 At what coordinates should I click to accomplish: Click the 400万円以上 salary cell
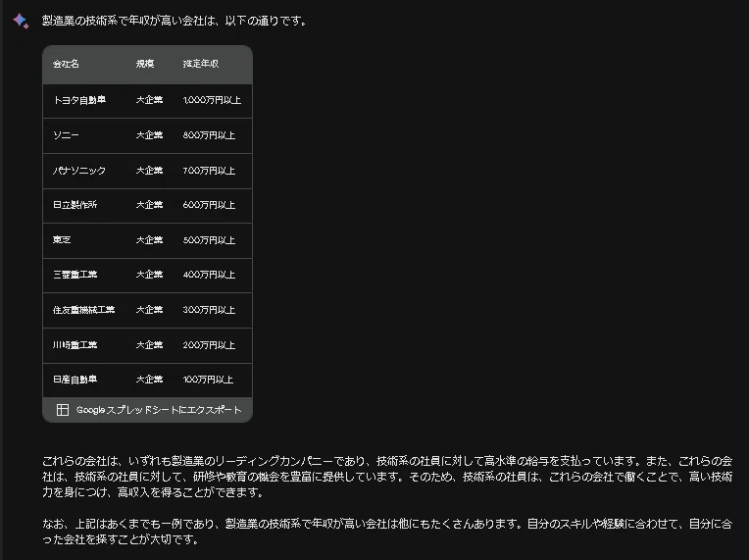pos(209,275)
